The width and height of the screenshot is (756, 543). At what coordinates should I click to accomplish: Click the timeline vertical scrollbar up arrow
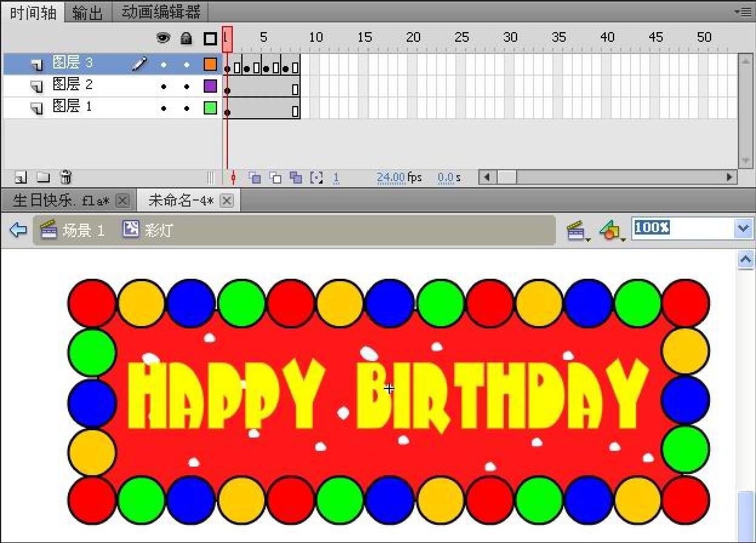point(746,60)
